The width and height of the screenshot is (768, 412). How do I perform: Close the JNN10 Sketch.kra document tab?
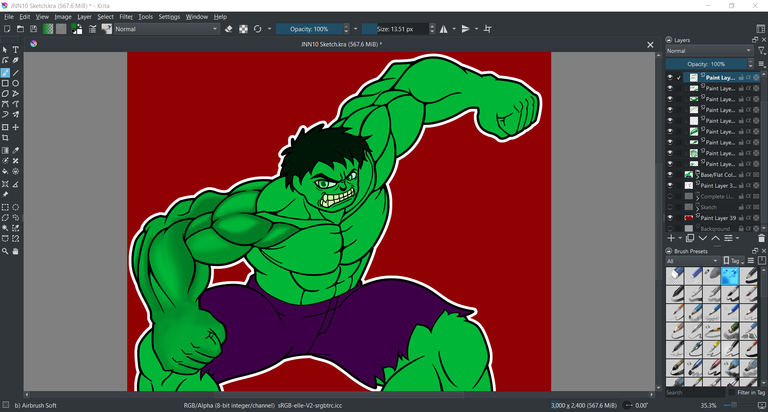pos(650,45)
